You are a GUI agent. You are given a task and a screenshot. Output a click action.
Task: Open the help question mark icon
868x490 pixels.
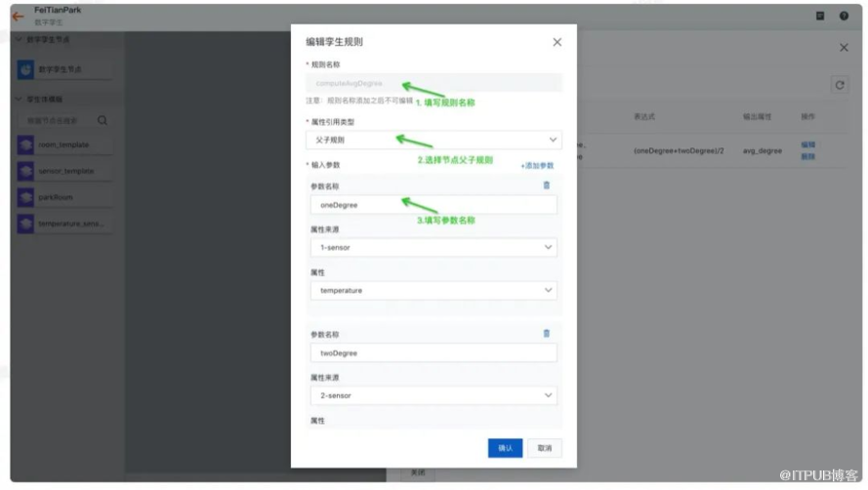click(844, 16)
